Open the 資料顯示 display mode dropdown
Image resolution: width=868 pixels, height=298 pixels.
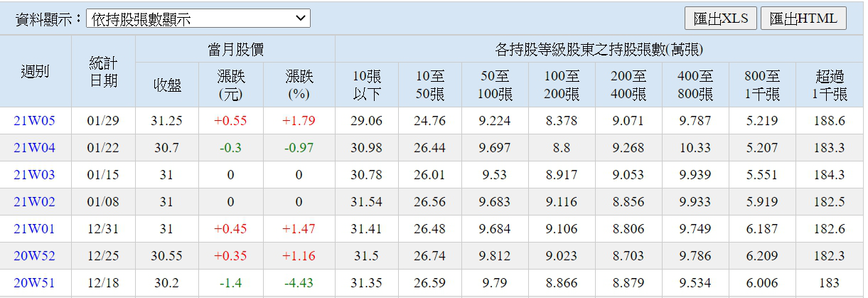198,18
